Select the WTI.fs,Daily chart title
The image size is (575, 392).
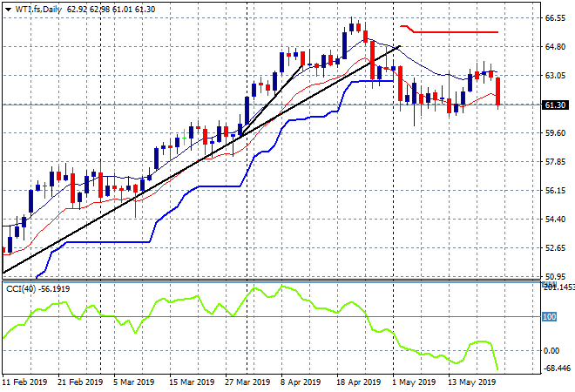[x=38, y=10]
